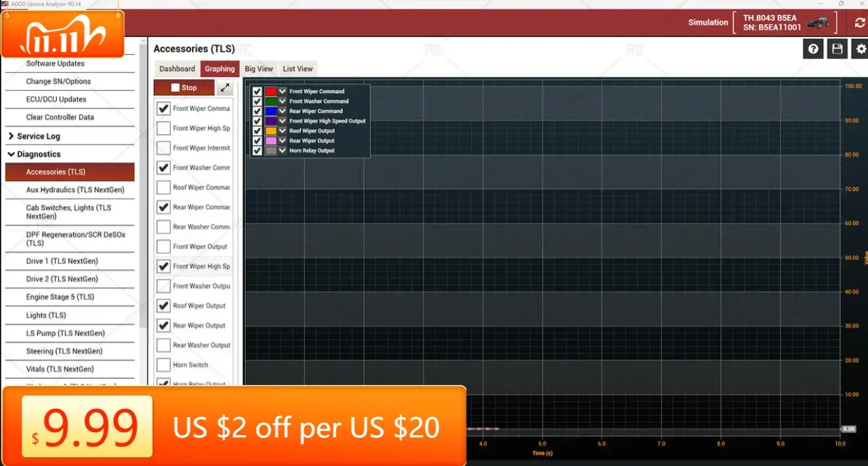Image resolution: width=868 pixels, height=466 pixels.
Task: Enable the Rear Washer Comm checkbox
Action: [163, 227]
